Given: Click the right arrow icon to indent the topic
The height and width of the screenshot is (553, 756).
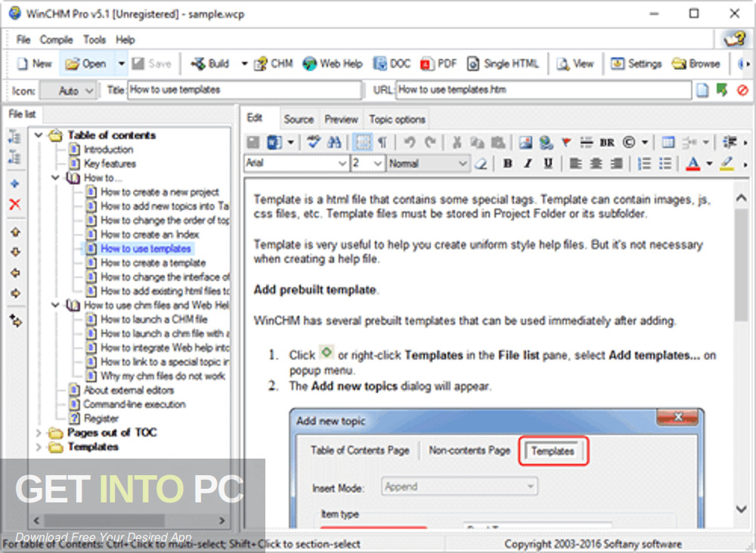Looking at the screenshot, I should point(15,293).
